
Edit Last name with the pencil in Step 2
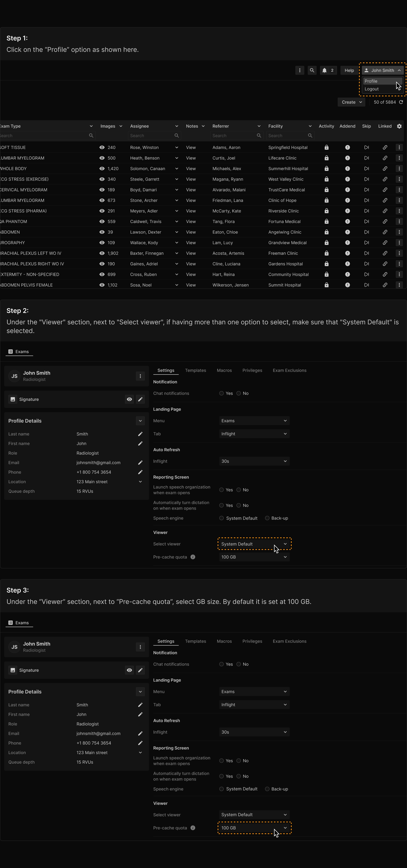(x=141, y=434)
